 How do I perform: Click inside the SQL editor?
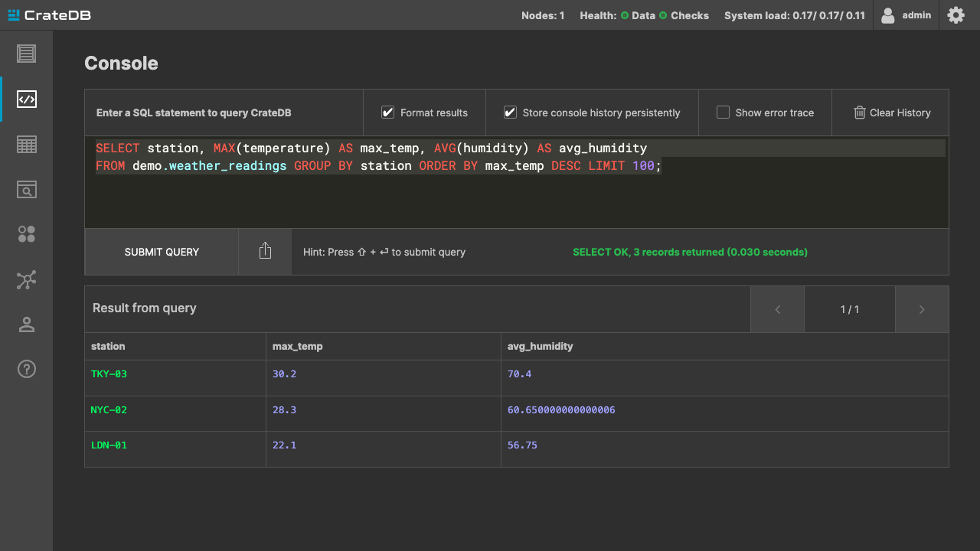click(x=517, y=182)
